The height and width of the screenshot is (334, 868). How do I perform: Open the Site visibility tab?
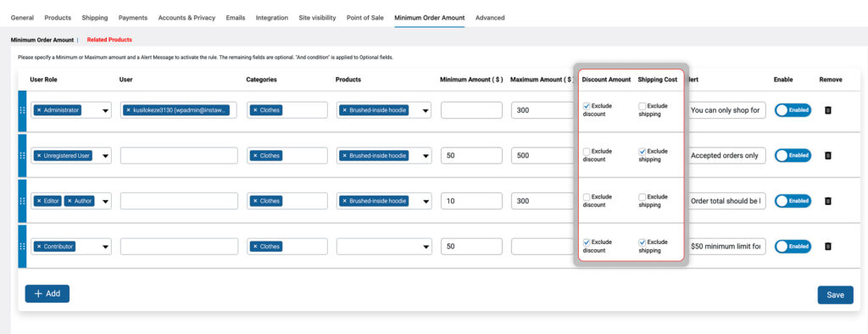317,18
